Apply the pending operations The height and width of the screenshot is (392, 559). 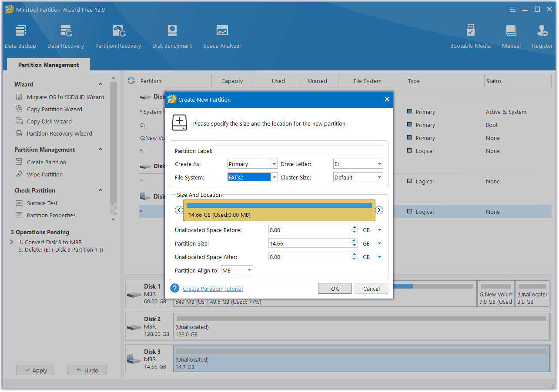point(36,370)
